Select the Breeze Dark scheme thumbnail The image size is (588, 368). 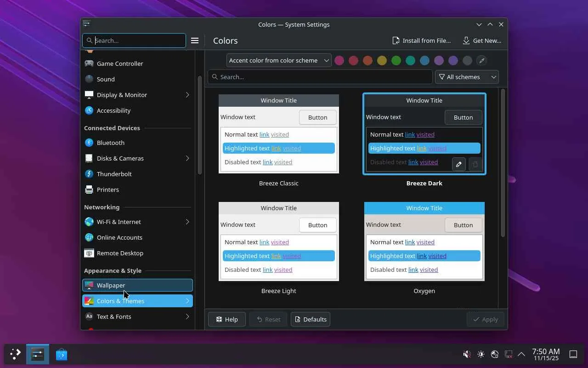tap(424, 134)
